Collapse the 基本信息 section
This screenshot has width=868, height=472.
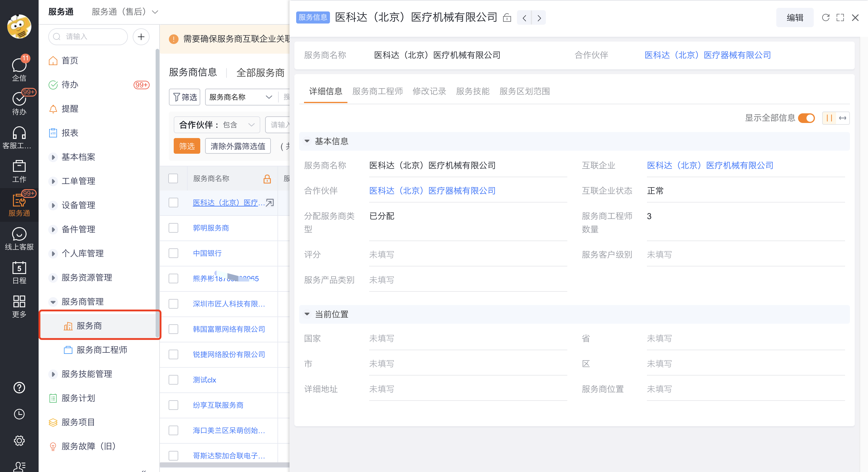pyautogui.click(x=307, y=141)
